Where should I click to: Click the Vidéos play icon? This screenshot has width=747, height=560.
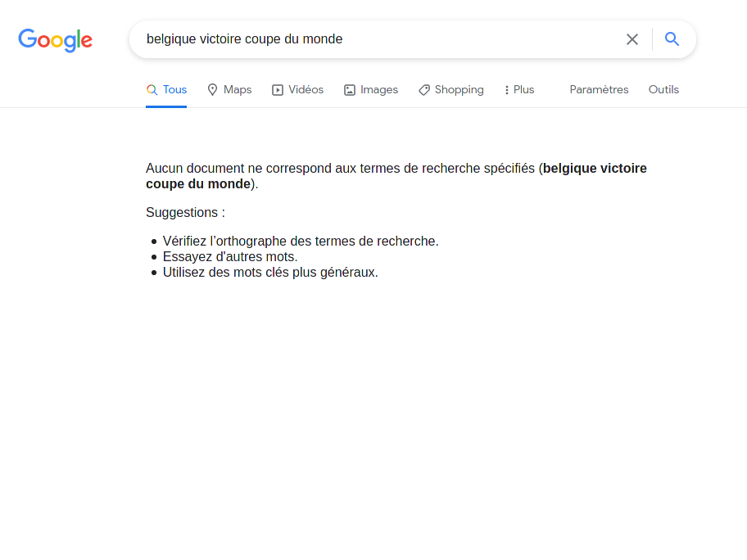278,90
